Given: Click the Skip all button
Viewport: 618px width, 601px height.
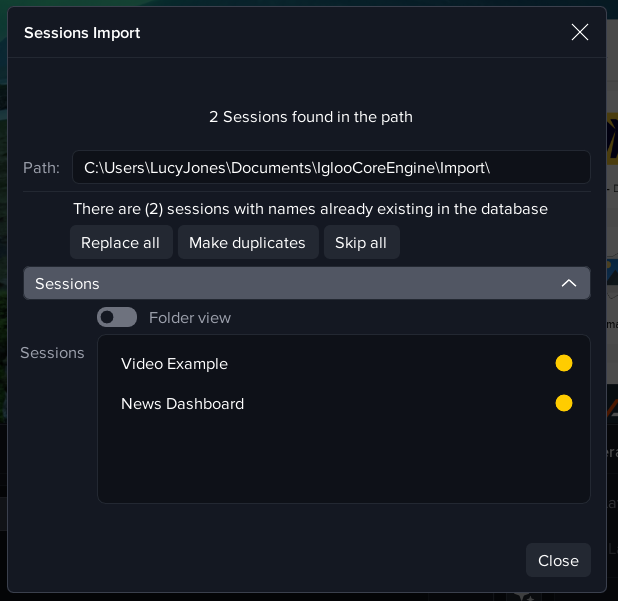Looking at the screenshot, I should pos(361,243).
